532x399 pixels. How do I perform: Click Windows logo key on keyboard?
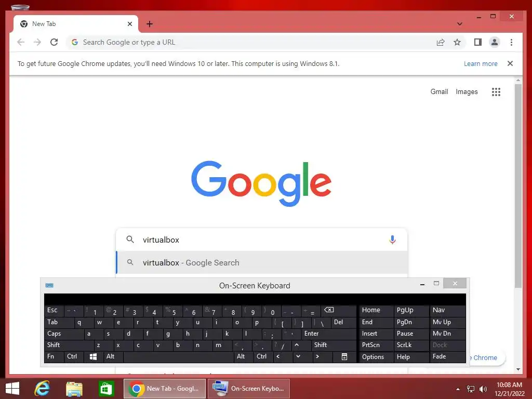(94, 356)
